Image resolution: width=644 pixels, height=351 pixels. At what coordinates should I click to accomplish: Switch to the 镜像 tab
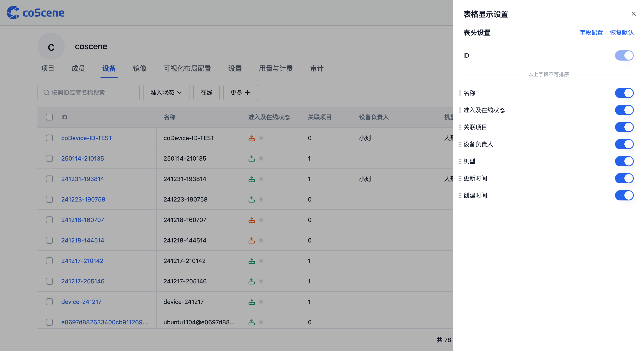point(139,69)
